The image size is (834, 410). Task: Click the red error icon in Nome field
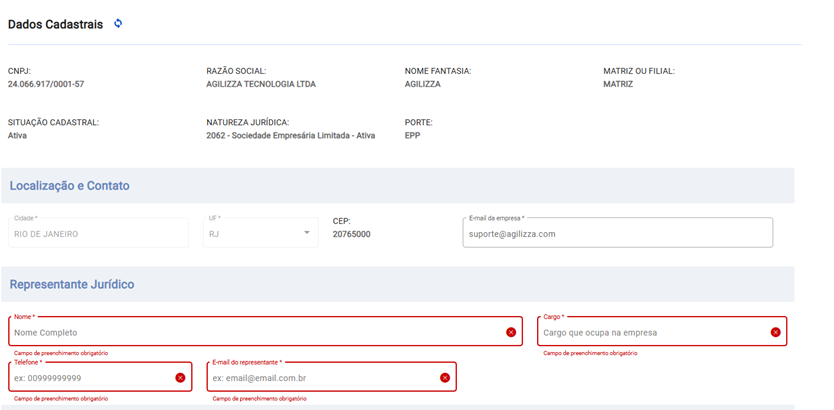click(511, 332)
